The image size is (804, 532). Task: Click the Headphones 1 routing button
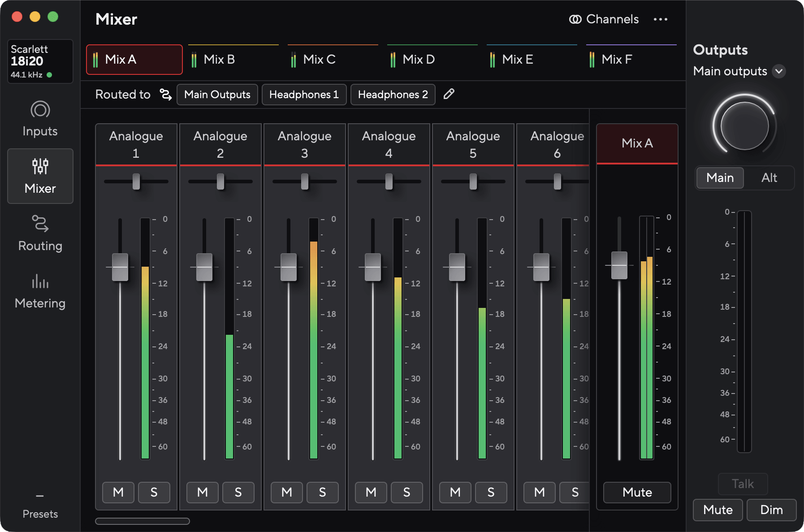click(304, 95)
